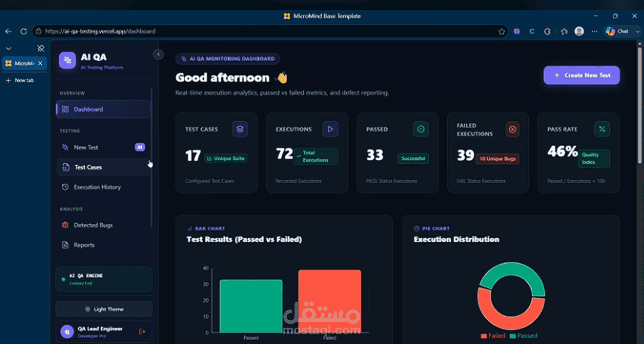
Task: Click the Passed legend swatch under the pie chart
Action: [513, 336]
